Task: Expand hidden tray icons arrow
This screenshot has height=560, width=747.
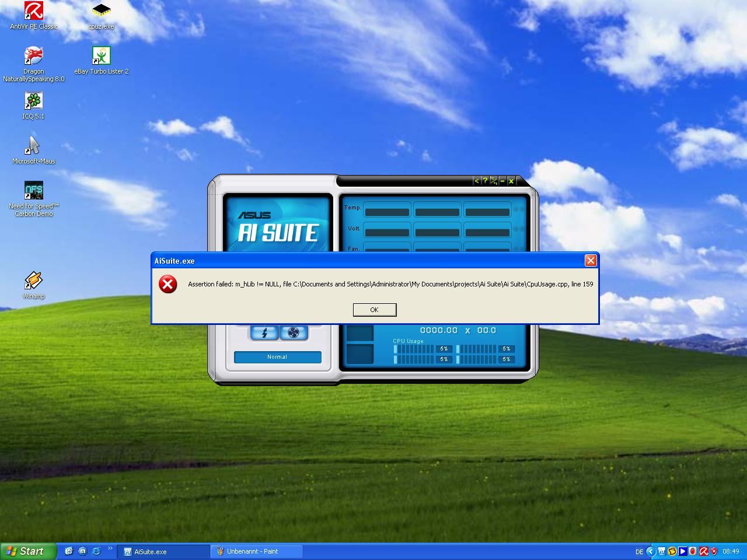Action: click(x=651, y=551)
